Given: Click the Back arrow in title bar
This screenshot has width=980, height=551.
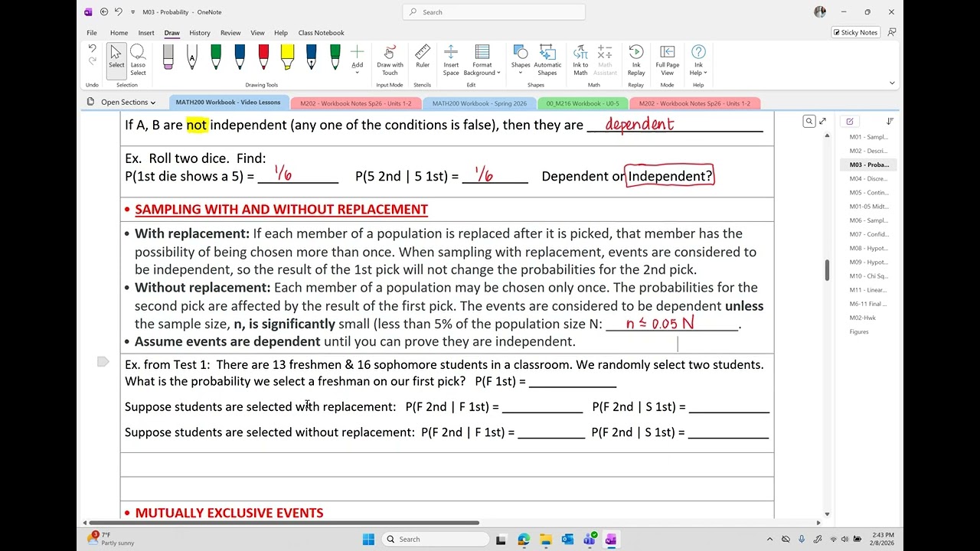Looking at the screenshot, I should click(x=104, y=12).
